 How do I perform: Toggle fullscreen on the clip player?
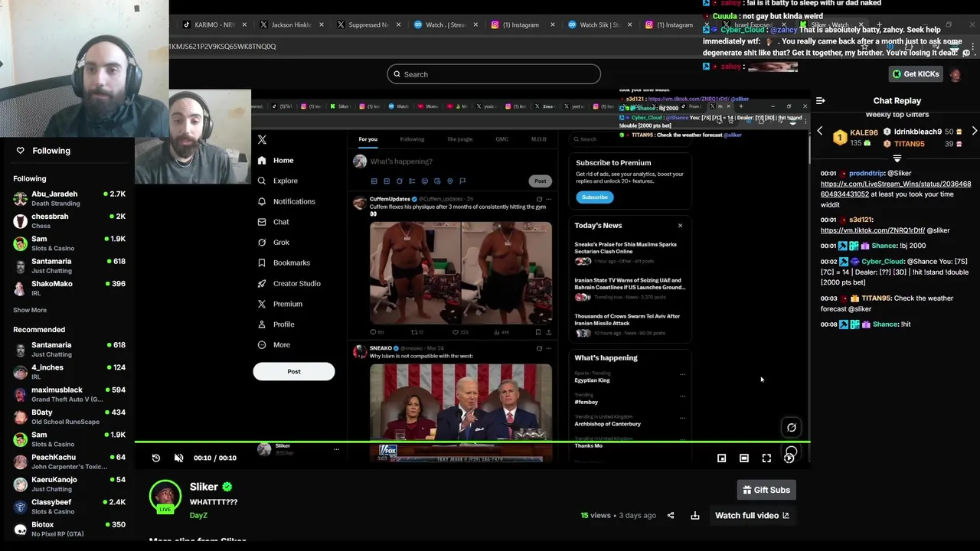(x=766, y=458)
